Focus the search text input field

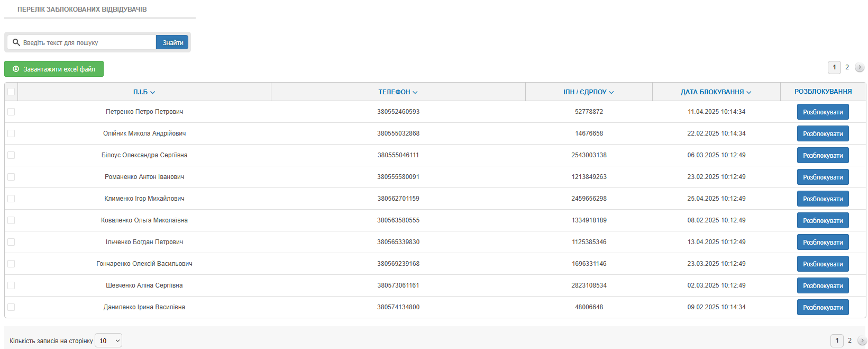coord(87,42)
